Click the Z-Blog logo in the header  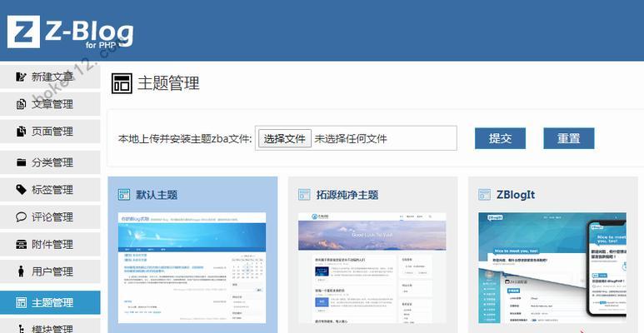pyautogui.click(x=70, y=32)
